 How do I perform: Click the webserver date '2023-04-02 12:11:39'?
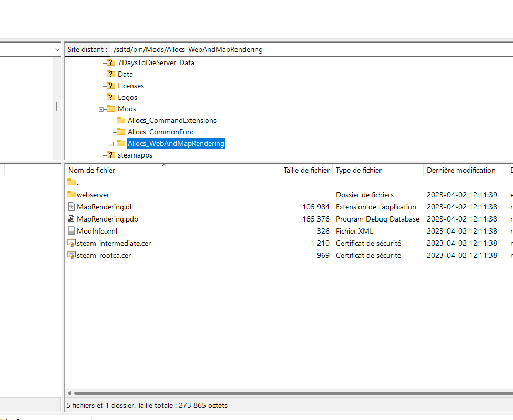click(x=461, y=195)
